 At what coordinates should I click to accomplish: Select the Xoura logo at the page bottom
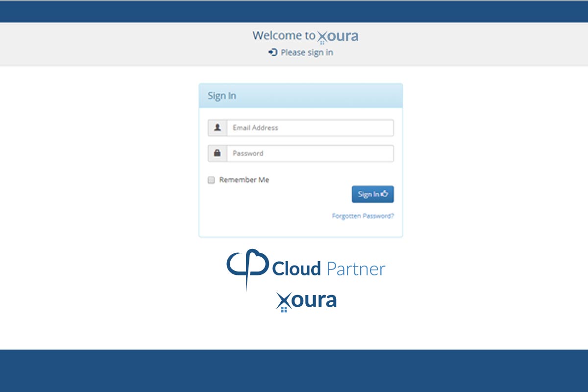coord(306,300)
